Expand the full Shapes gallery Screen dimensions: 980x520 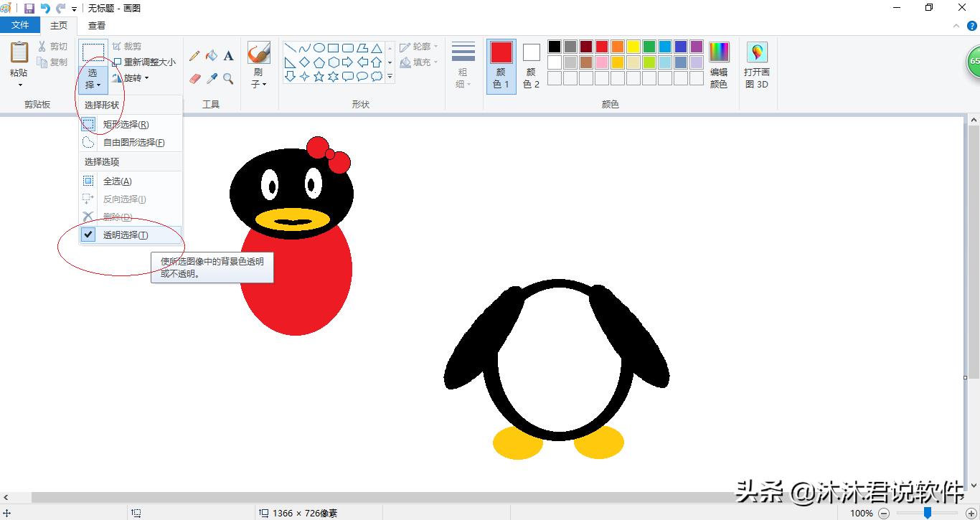click(390, 76)
